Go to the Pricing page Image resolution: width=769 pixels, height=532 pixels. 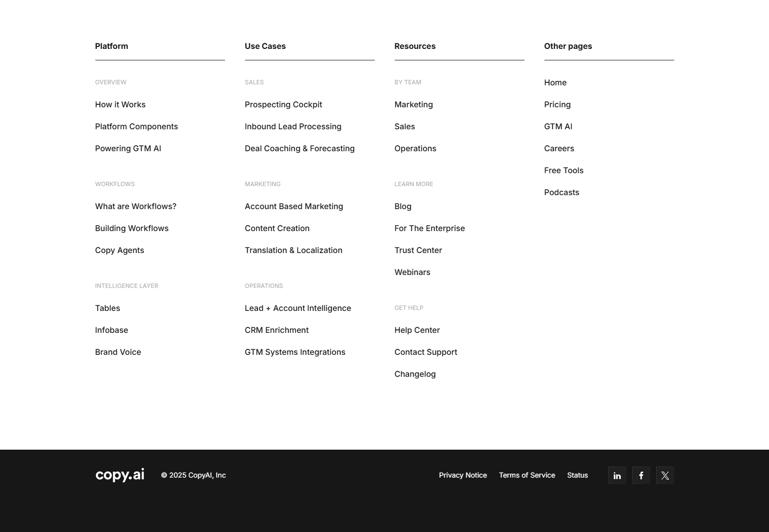coord(557,104)
